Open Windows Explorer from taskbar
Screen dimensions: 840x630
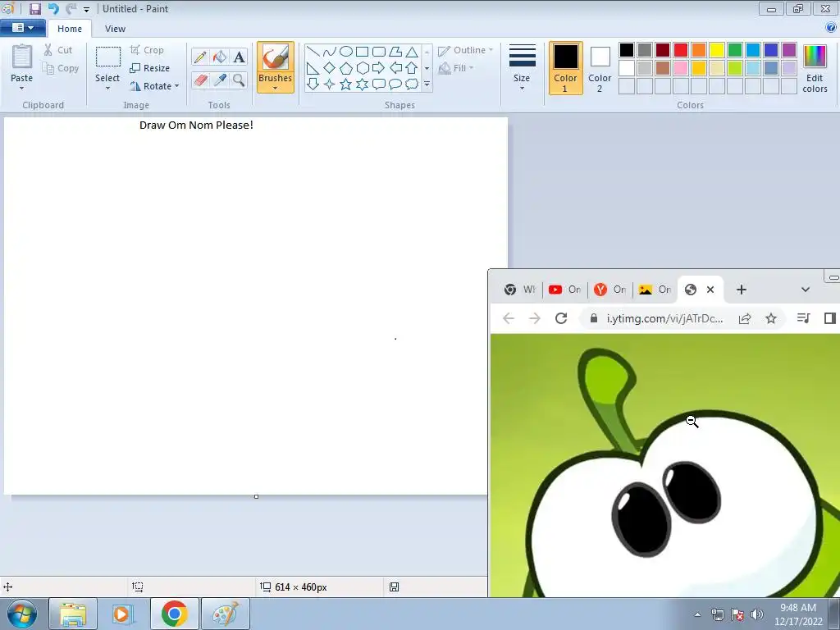[x=73, y=614]
